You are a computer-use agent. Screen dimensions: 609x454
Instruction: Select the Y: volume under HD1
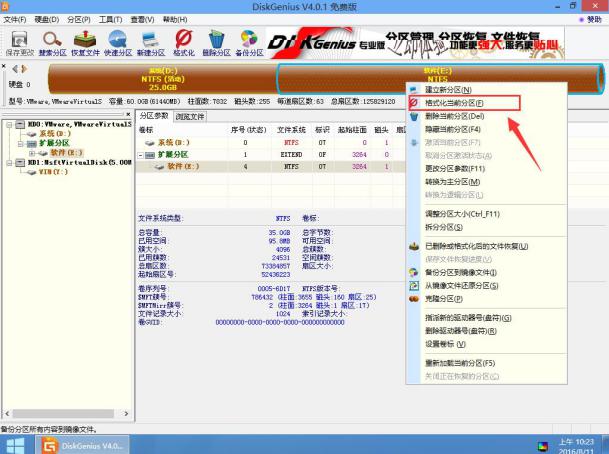53,172
